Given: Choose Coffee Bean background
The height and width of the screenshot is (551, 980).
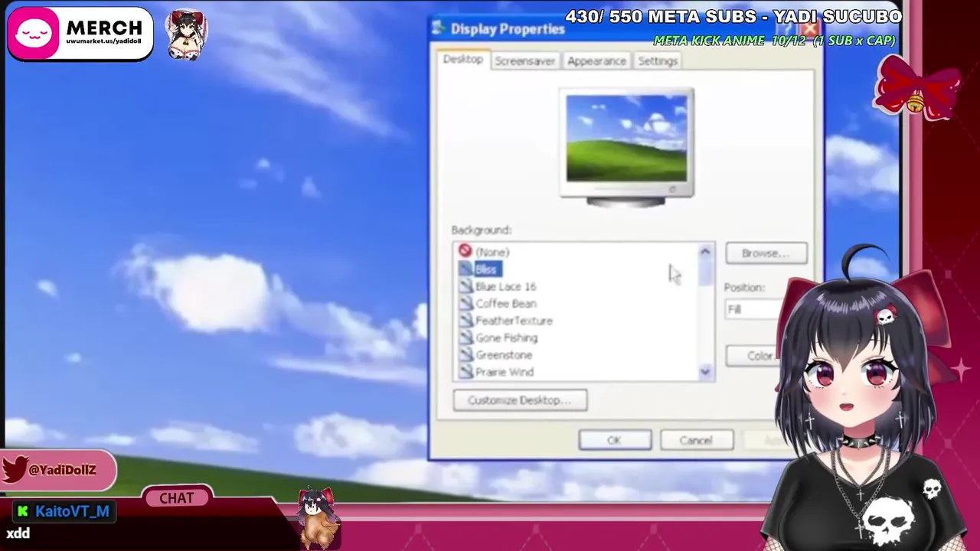Looking at the screenshot, I should click(x=505, y=304).
